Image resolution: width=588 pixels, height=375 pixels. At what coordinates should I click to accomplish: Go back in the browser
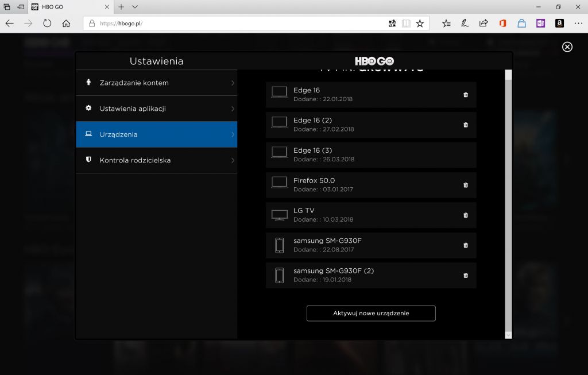(9, 23)
